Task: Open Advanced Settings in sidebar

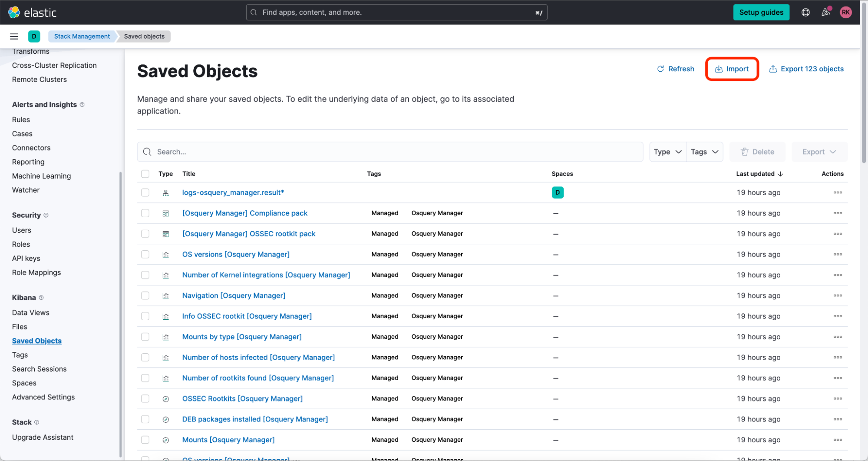Action: [43, 397]
